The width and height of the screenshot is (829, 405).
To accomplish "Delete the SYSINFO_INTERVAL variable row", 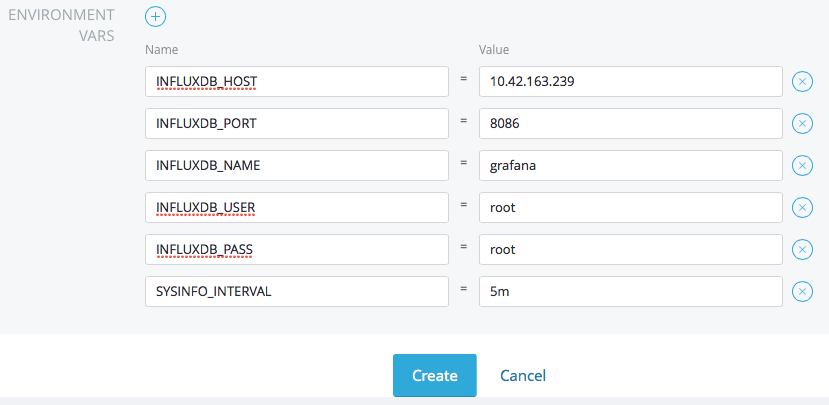I will point(802,291).
